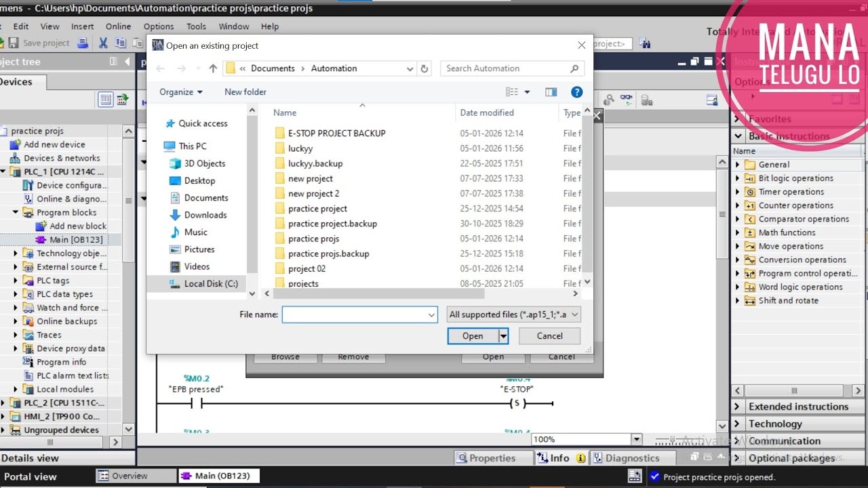Open the Edit menu
The image size is (868, 488).
click(21, 26)
